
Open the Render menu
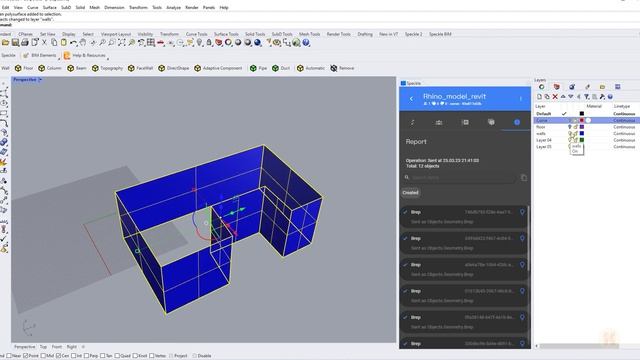192,7
